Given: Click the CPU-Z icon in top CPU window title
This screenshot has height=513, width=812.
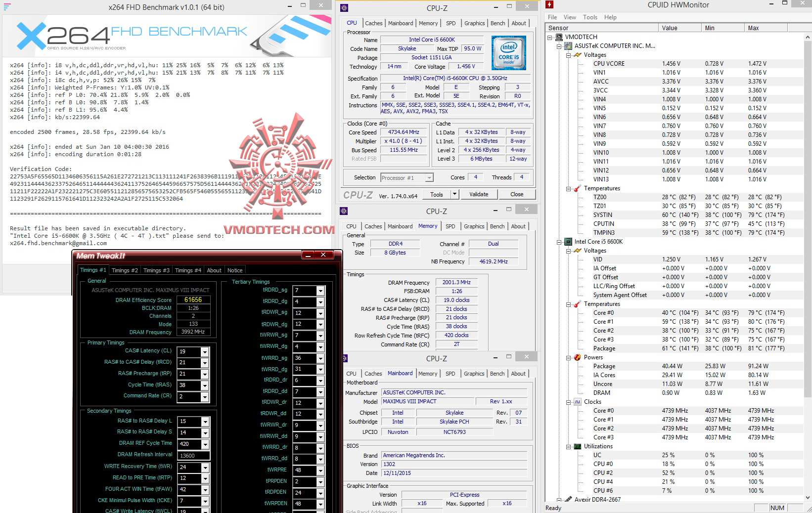Looking at the screenshot, I should point(344,8).
